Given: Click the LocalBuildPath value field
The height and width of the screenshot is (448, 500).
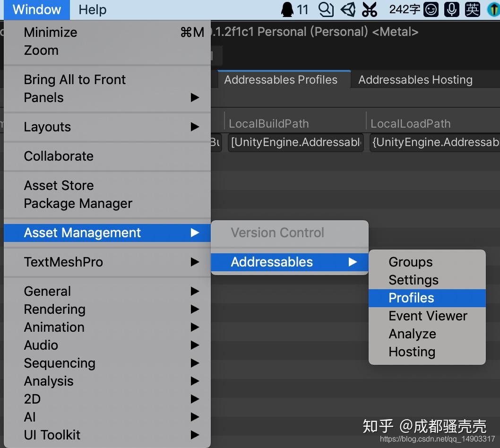Looking at the screenshot, I should point(295,142).
